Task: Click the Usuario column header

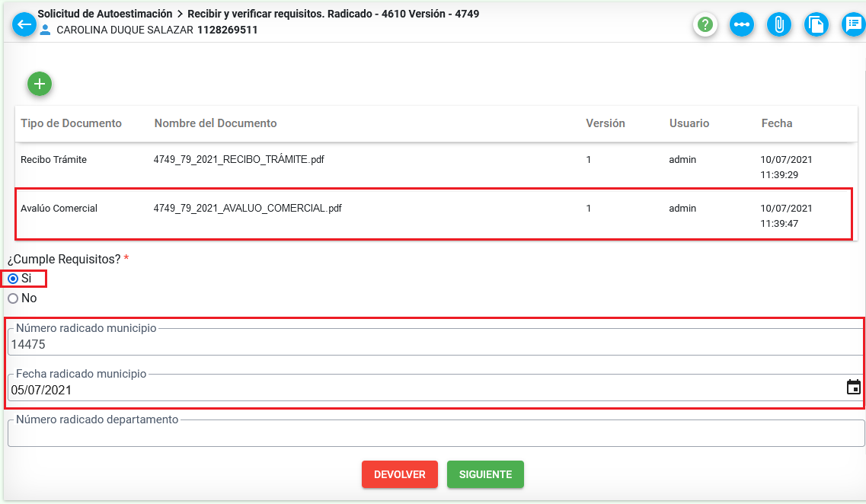Action: coord(689,123)
